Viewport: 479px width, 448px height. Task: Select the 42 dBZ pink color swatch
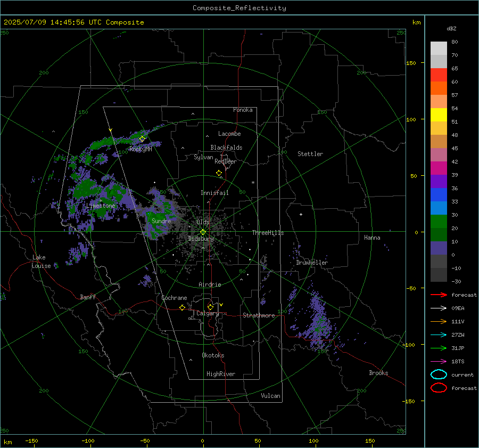click(x=439, y=154)
